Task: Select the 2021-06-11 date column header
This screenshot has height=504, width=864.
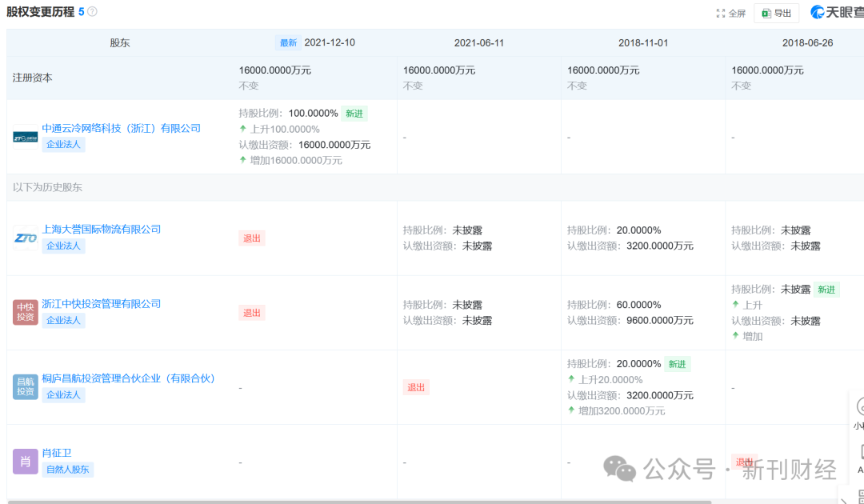Action: point(479,43)
